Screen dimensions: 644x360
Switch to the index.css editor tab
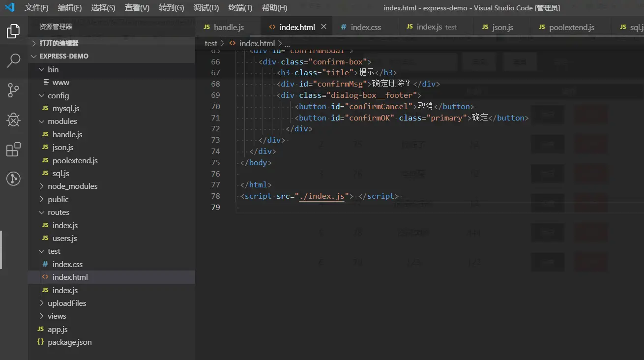point(365,27)
